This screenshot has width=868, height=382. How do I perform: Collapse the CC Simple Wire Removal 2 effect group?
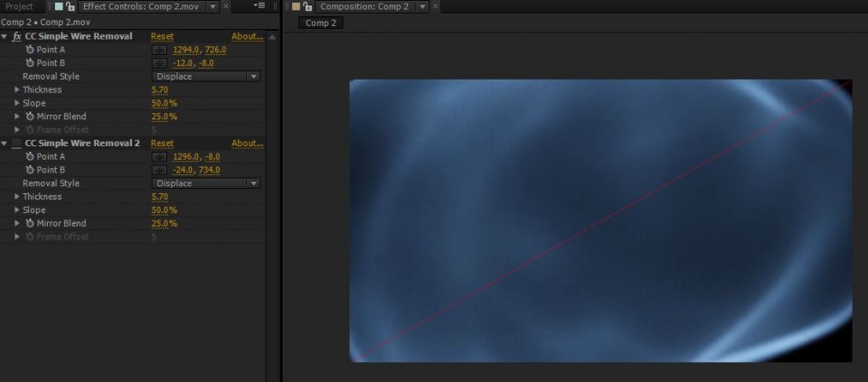(x=5, y=144)
